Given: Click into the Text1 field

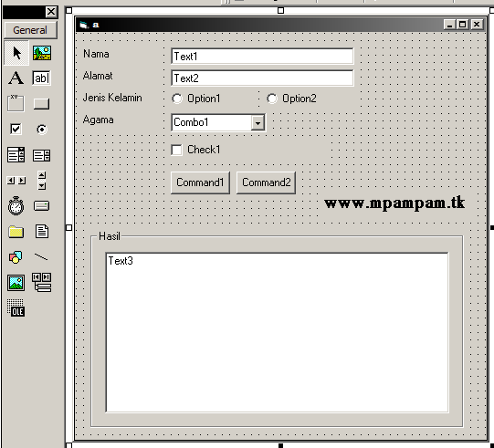Looking at the screenshot, I should (x=262, y=57).
